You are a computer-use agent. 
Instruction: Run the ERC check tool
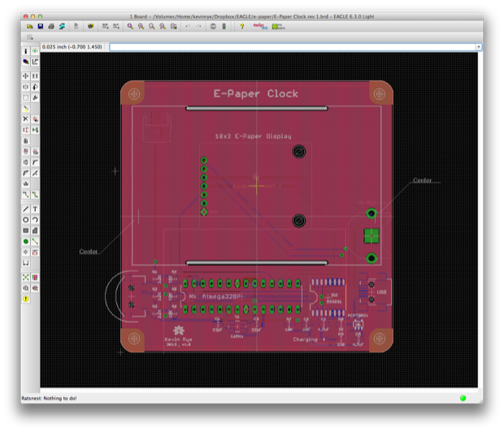26,288
